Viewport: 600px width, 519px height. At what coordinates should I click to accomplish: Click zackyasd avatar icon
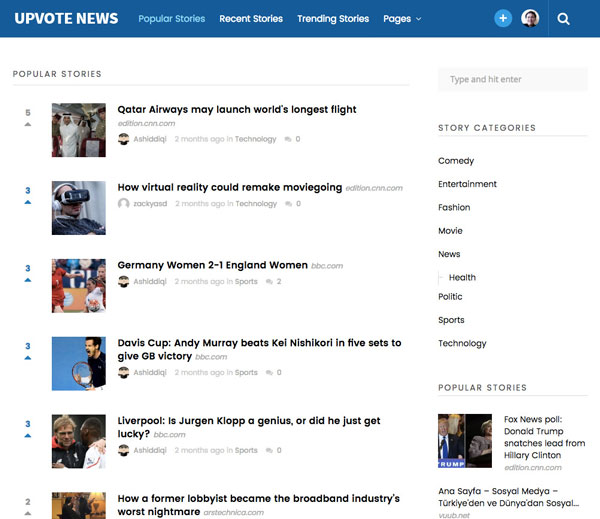123,204
